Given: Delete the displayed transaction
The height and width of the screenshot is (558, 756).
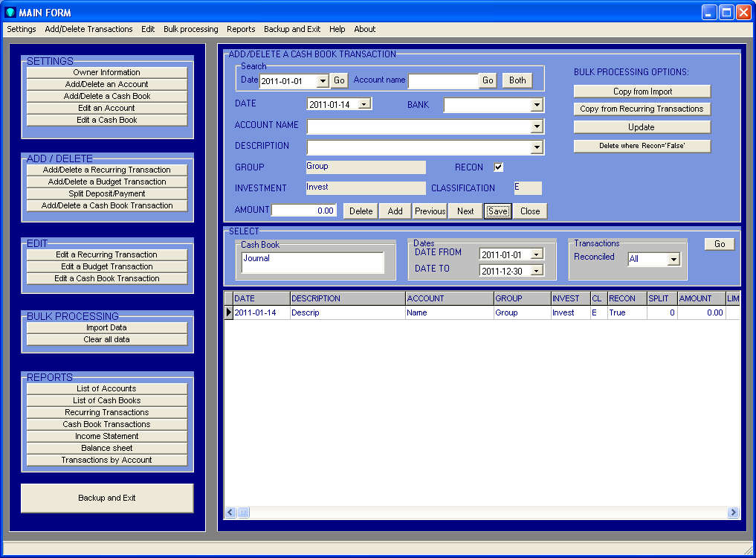Looking at the screenshot, I should coord(360,211).
